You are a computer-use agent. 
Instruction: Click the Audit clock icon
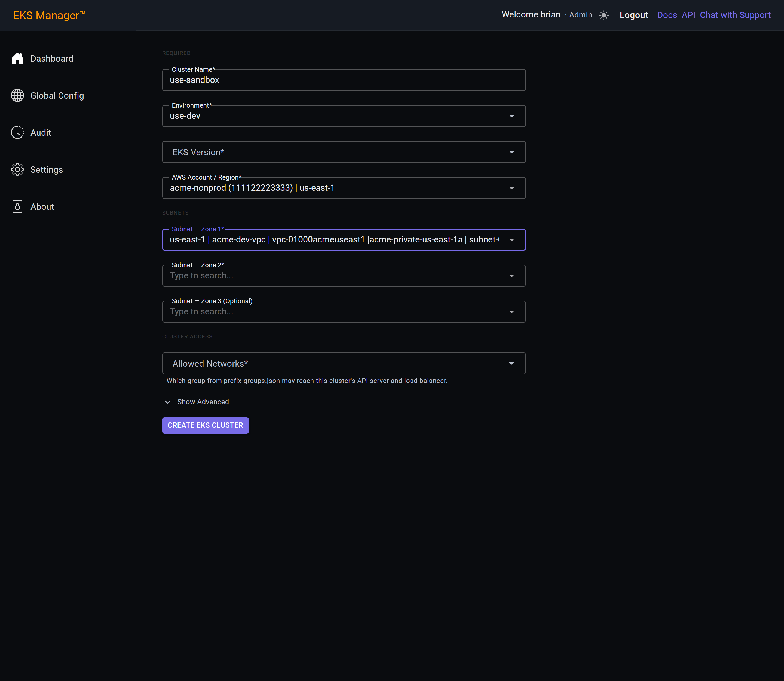tap(17, 133)
